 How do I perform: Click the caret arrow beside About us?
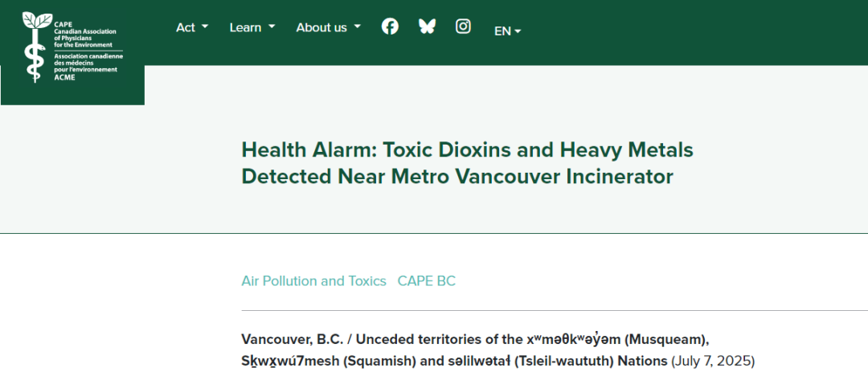[357, 27]
